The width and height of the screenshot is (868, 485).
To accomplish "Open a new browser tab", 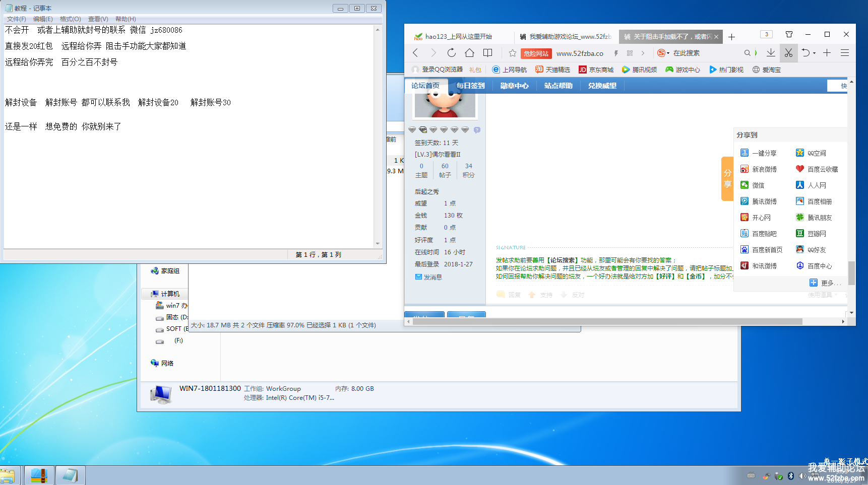I will point(731,37).
